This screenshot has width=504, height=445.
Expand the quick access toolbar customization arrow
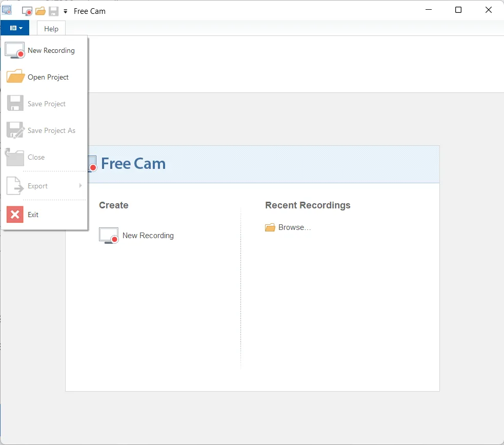65,11
